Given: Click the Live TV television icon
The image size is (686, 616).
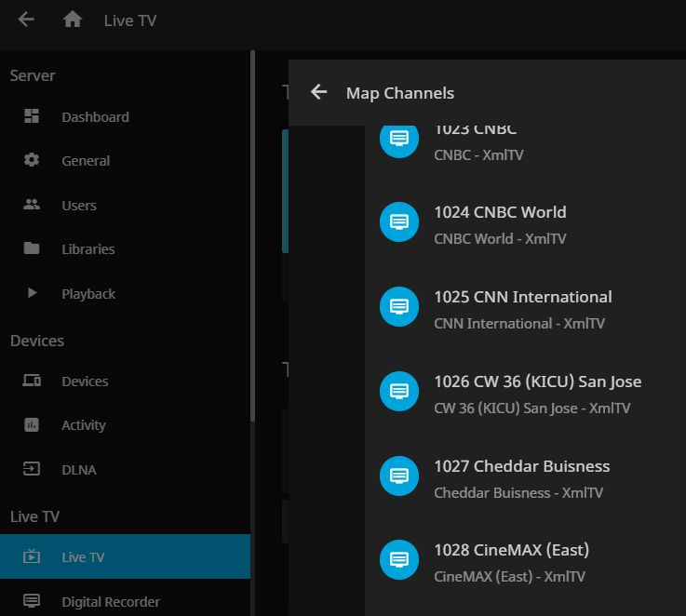Looking at the screenshot, I should click(x=32, y=556).
